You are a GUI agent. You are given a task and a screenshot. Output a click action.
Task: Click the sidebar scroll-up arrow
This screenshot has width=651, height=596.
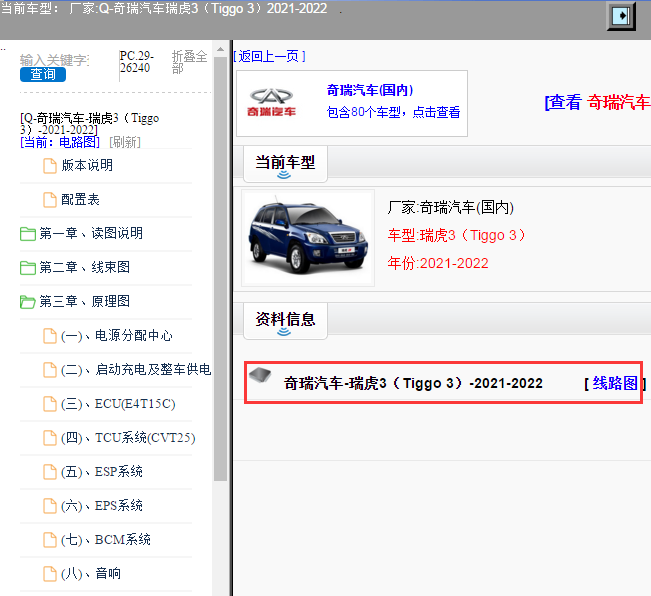pyautogui.click(x=220, y=49)
